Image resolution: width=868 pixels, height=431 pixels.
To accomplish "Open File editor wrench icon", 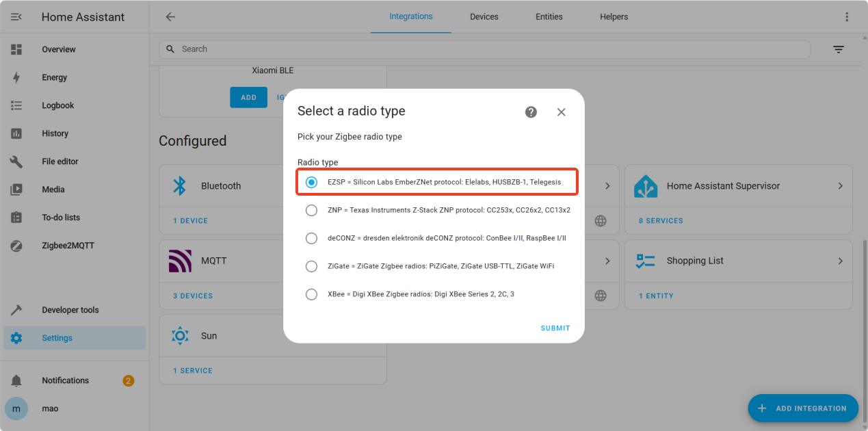I will coord(16,161).
